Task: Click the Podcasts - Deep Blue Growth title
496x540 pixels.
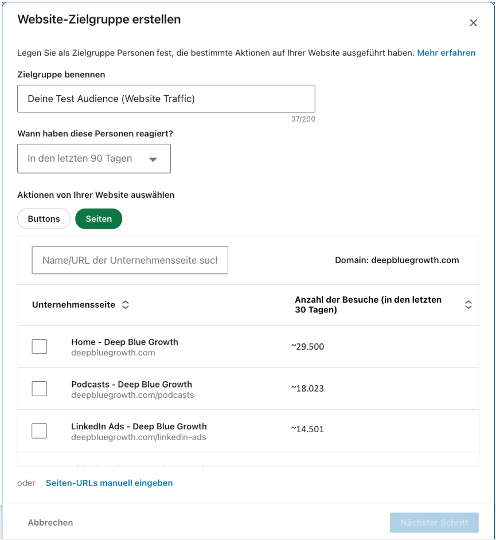Action: pyautogui.click(x=132, y=384)
